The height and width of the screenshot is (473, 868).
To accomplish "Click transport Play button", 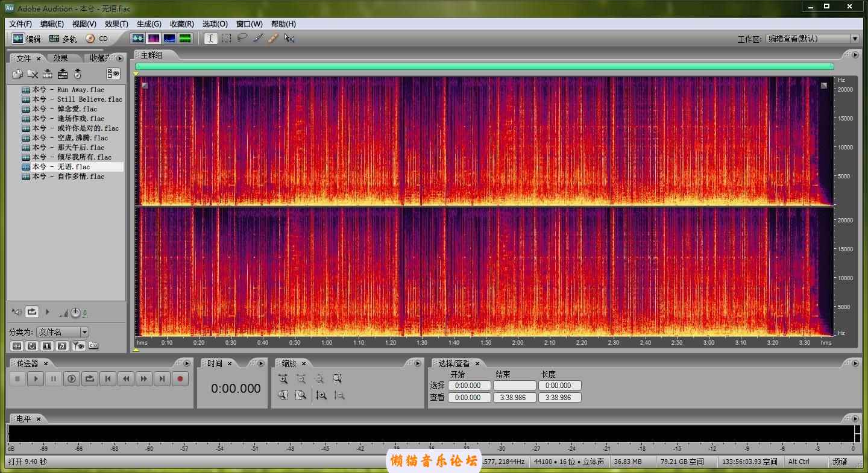I will (x=36, y=379).
